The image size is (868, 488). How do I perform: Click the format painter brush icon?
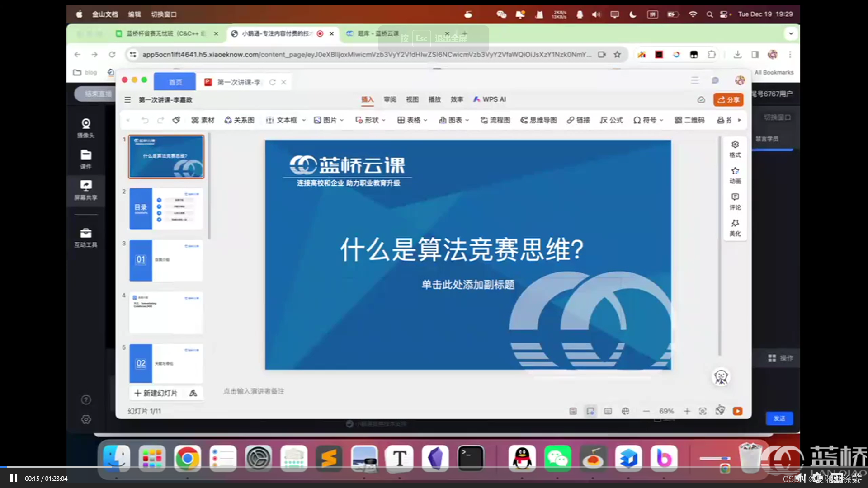click(176, 120)
